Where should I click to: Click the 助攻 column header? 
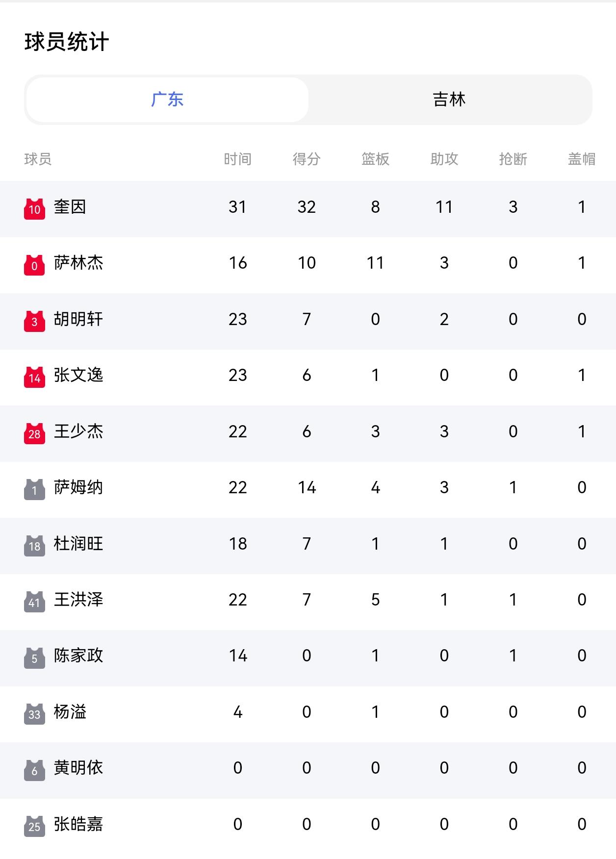pyautogui.click(x=444, y=159)
